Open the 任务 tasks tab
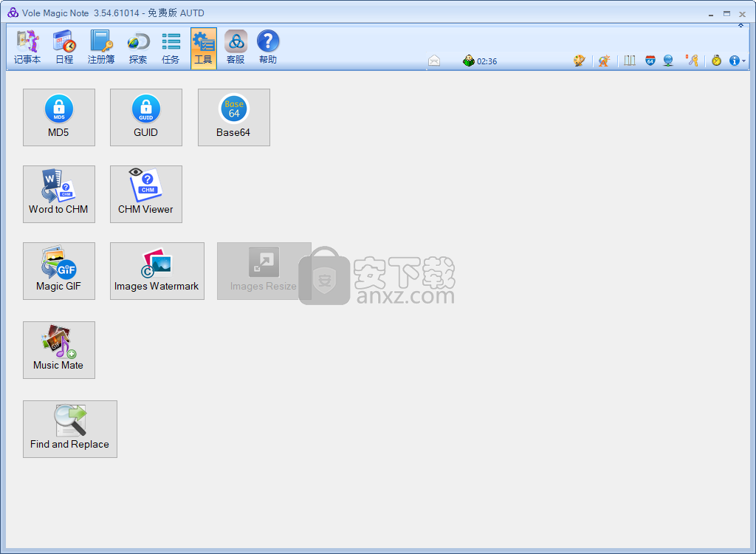The width and height of the screenshot is (756, 554). [x=171, y=48]
